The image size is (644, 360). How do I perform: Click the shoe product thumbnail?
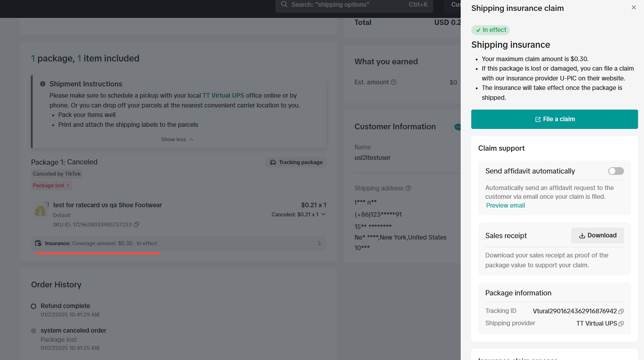[x=40, y=210]
